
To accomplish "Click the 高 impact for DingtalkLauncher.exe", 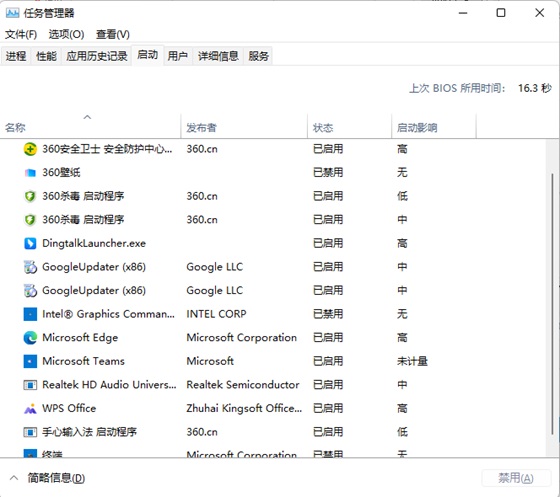I will pyautogui.click(x=402, y=244).
